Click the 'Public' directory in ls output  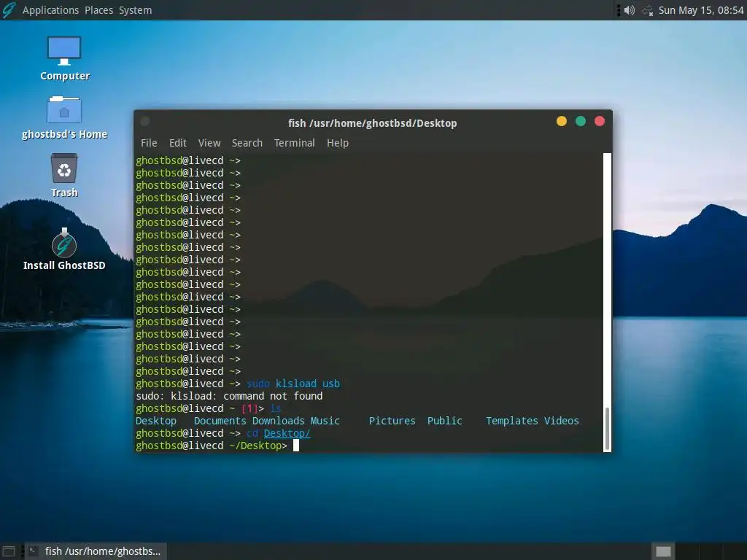click(x=444, y=421)
